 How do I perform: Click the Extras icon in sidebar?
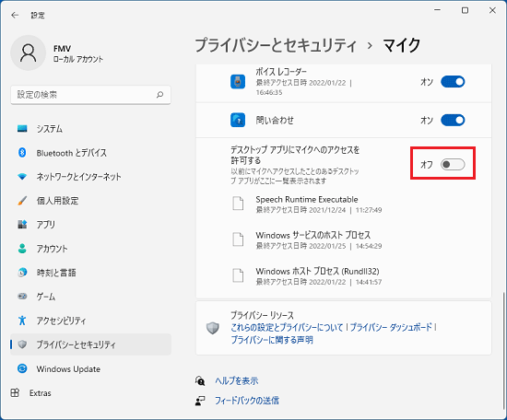coord(15,392)
